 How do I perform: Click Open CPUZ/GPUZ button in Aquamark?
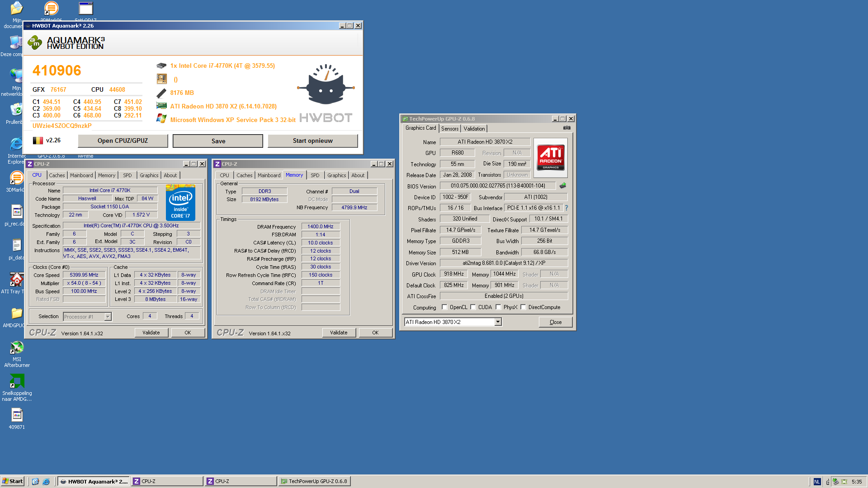(123, 141)
